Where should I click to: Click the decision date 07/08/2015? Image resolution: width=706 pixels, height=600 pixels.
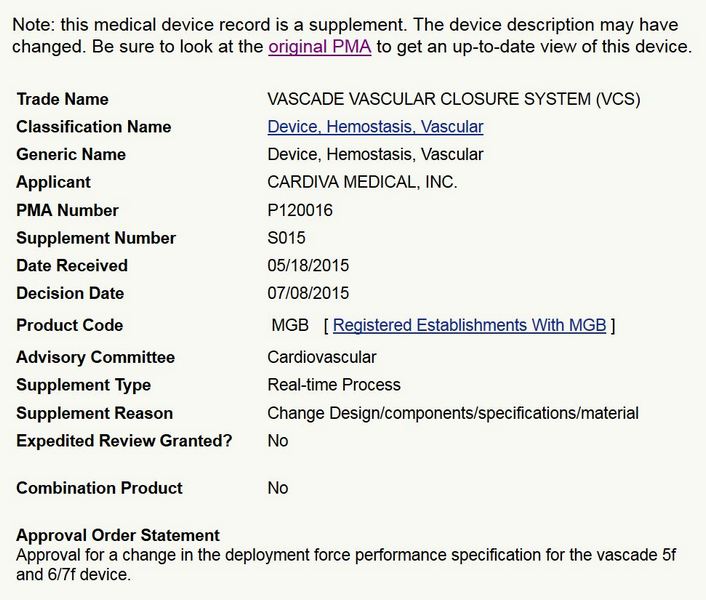(x=308, y=293)
